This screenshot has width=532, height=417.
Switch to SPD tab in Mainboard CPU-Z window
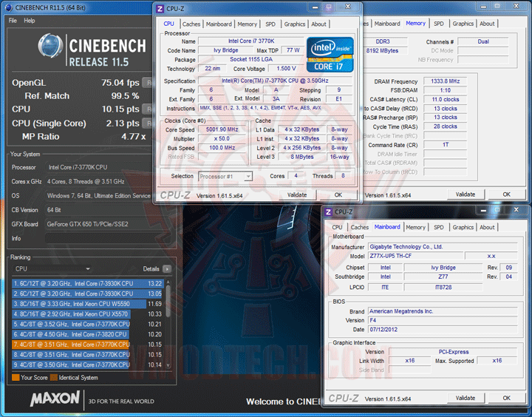439,228
